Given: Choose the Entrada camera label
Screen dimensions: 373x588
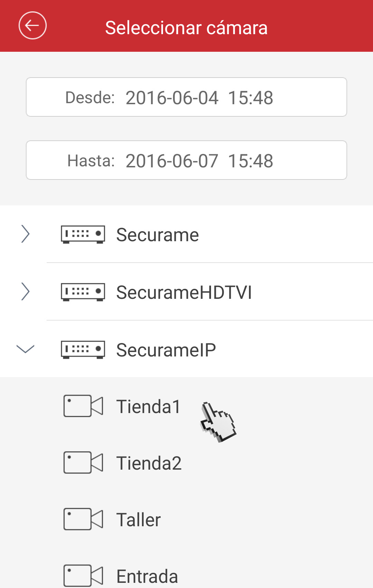Looking at the screenshot, I should 147,576.
